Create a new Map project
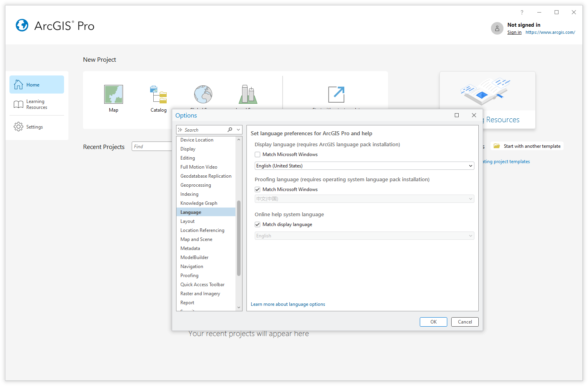The image size is (588, 386). (114, 99)
